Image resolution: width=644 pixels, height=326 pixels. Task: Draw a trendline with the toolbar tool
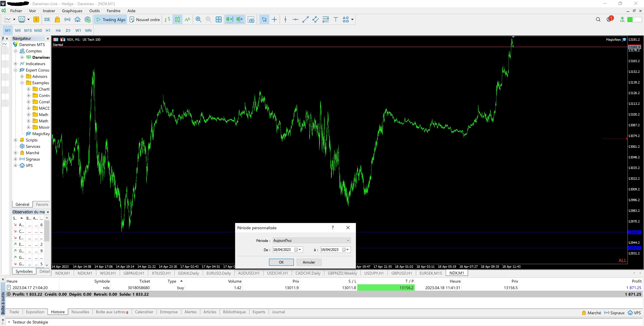point(305,19)
